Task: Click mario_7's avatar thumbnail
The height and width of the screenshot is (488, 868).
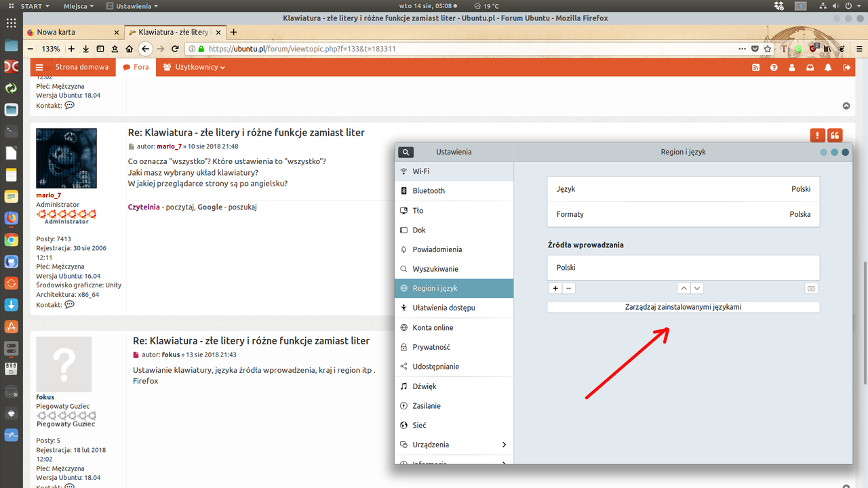Action: pos(66,159)
